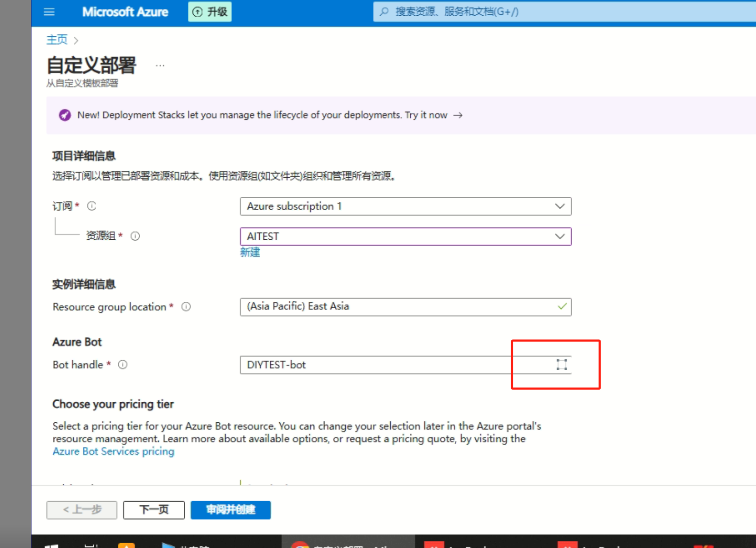The height and width of the screenshot is (548, 756).
Task: Focus the resource search box
Action: tap(564, 12)
